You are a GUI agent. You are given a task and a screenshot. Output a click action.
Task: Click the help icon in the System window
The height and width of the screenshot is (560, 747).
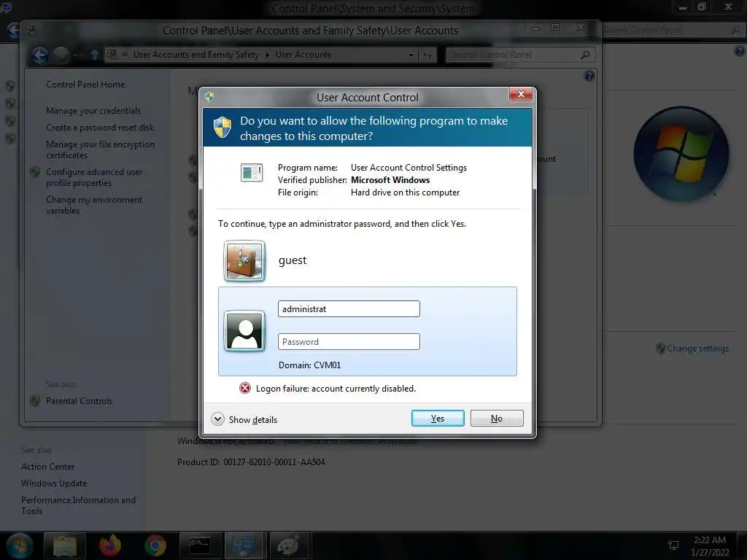pos(740,51)
